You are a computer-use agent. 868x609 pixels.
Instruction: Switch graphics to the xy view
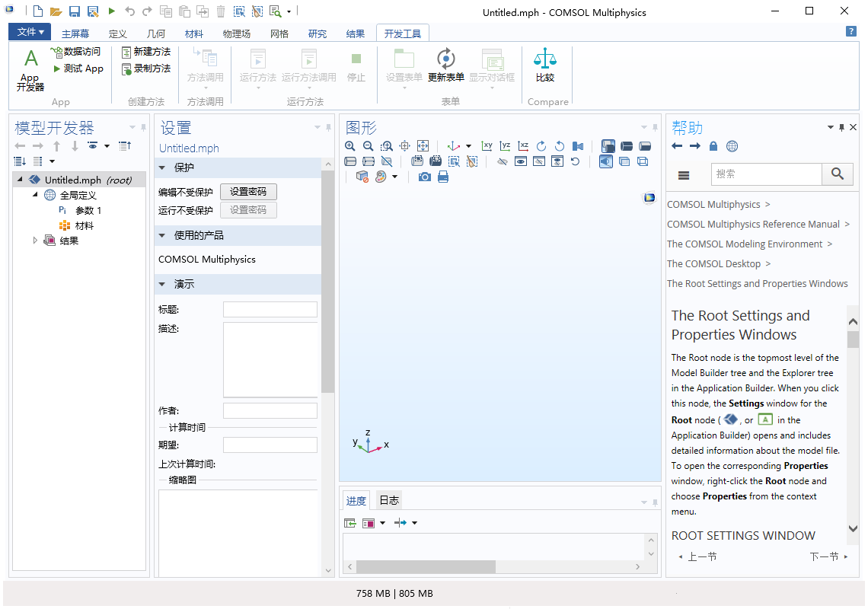pyautogui.click(x=487, y=146)
